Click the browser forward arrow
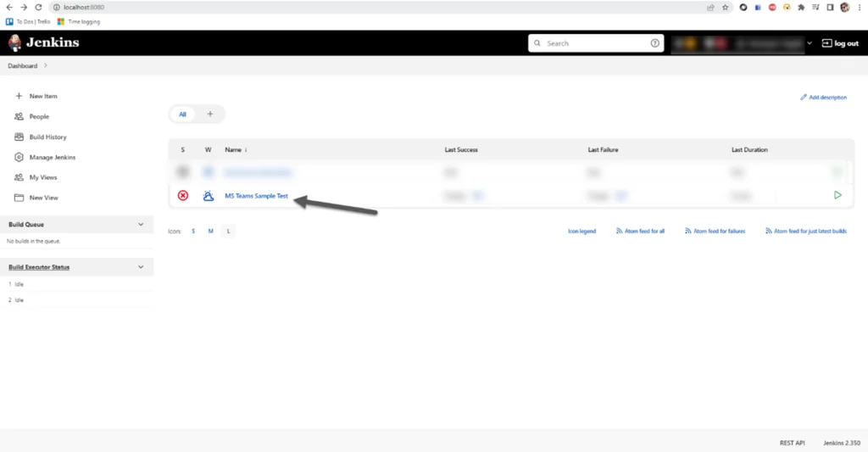 click(24, 7)
